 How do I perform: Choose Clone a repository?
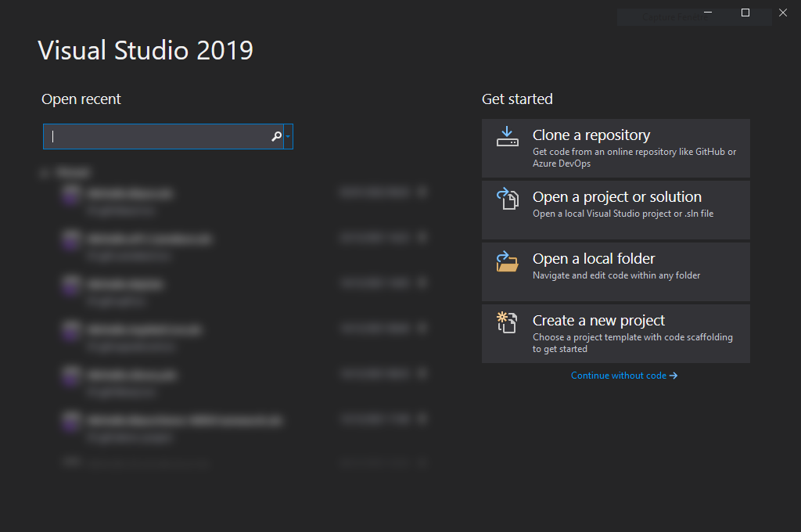(x=616, y=148)
